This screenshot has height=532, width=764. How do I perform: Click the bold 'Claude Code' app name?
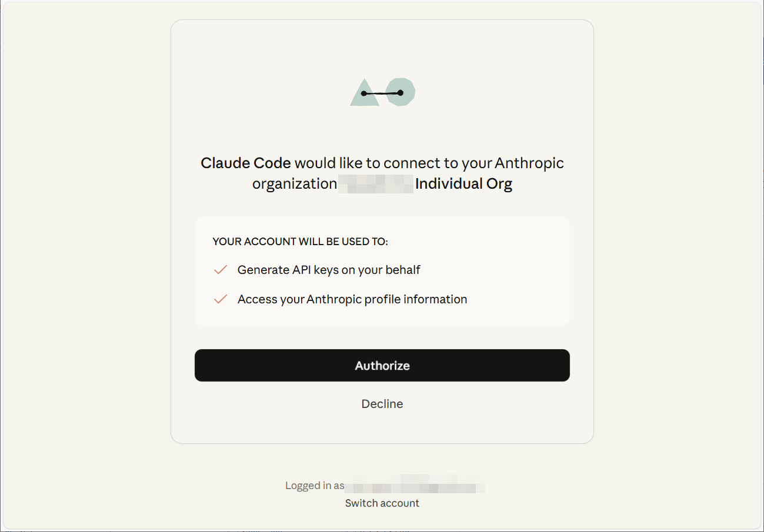pyautogui.click(x=246, y=163)
